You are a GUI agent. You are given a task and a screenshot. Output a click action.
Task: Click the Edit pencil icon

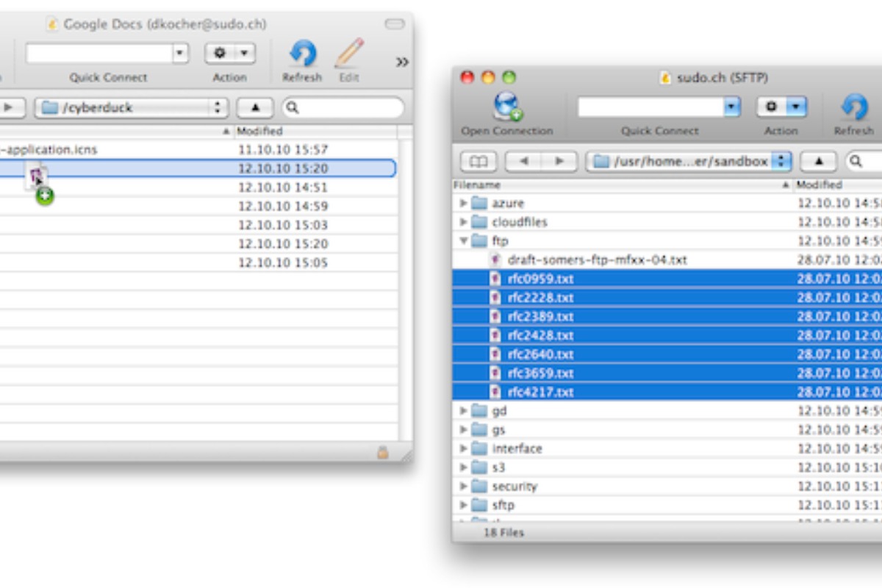coord(349,54)
